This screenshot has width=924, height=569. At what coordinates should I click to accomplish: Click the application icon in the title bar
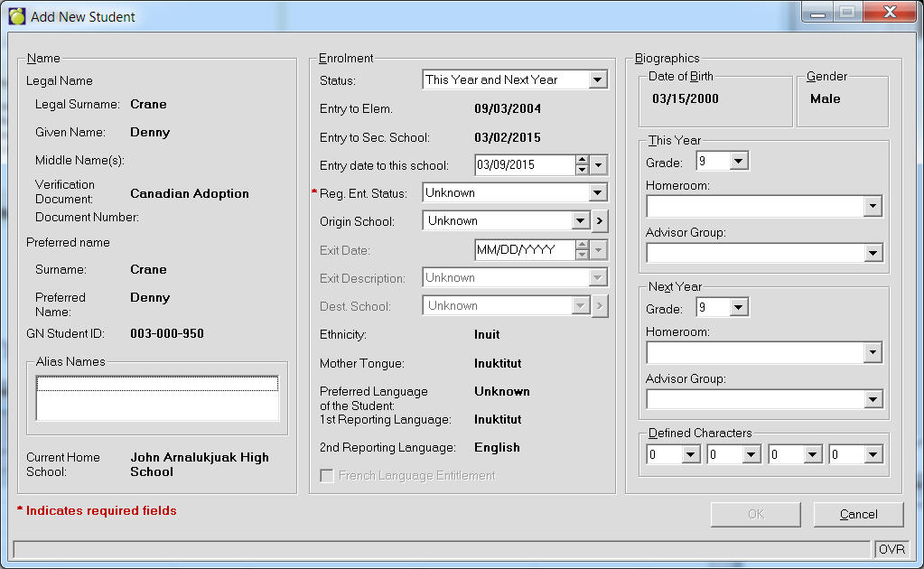click(x=16, y=16)
